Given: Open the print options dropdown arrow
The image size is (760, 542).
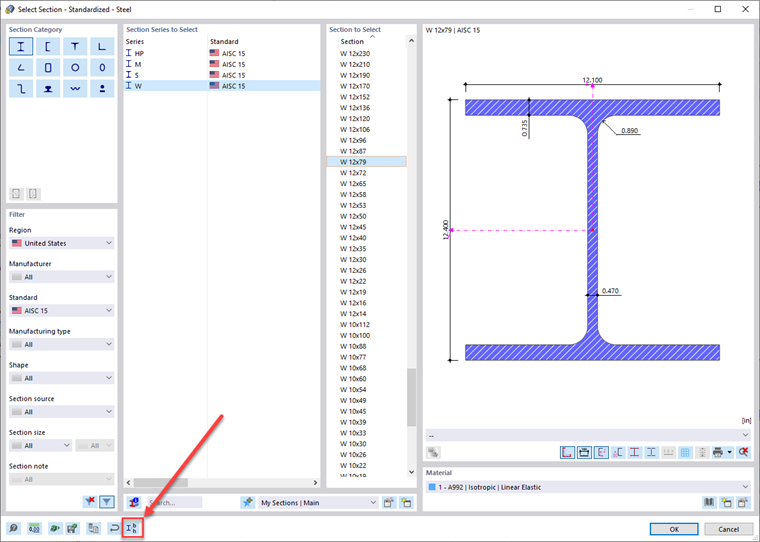Looking at the screenshot, I should (729, 452).
